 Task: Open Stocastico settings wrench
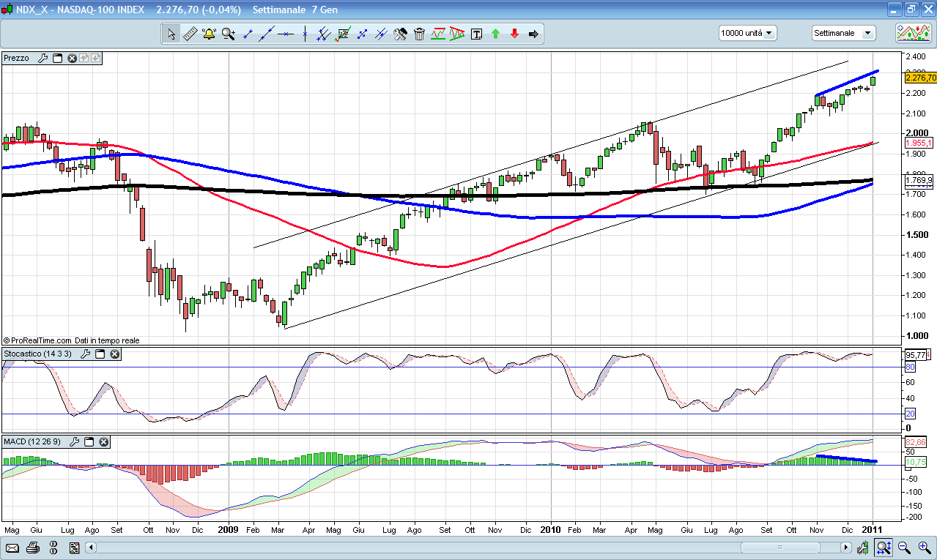(x=85, y=354)
